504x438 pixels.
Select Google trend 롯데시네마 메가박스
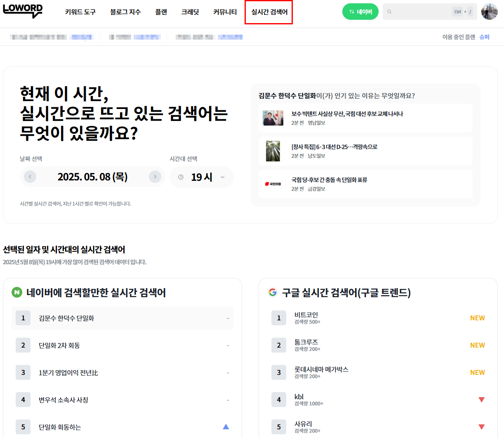coord(378,372)
